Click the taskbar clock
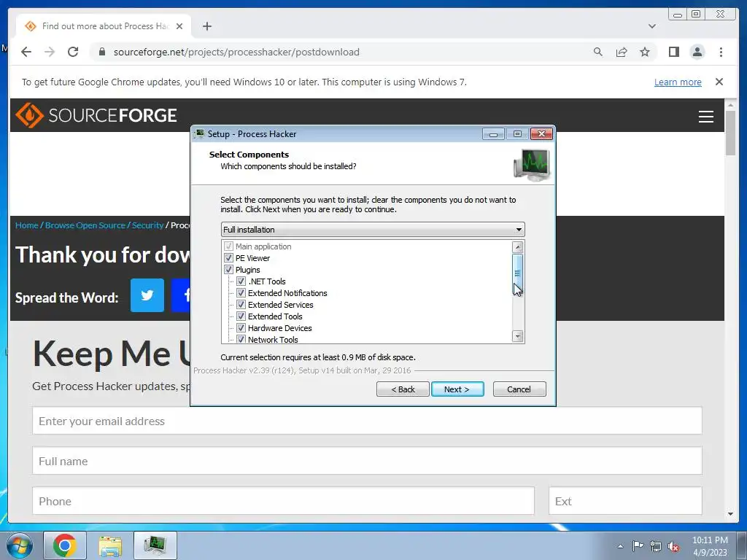This screenshot has height=560, width=747. (710, 546)
